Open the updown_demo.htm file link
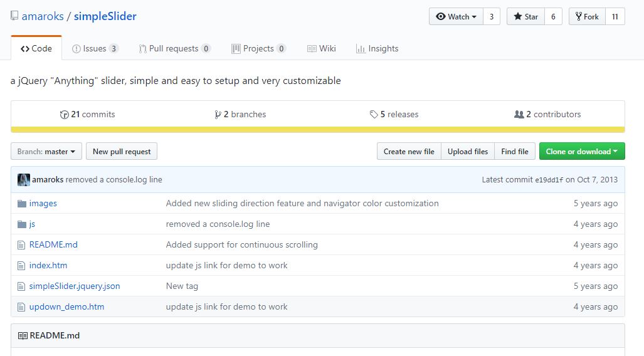This screenshot has height=356, width=644. tap(66, 306)
